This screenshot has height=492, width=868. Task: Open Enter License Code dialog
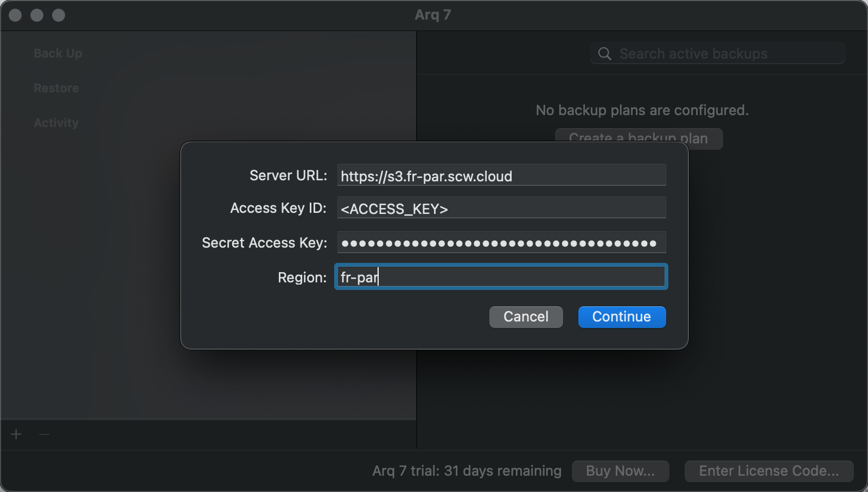[x=769, y=471]
